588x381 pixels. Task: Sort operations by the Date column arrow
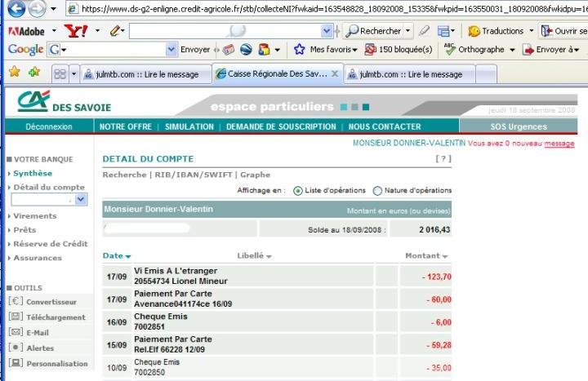[x=128, y=257]
